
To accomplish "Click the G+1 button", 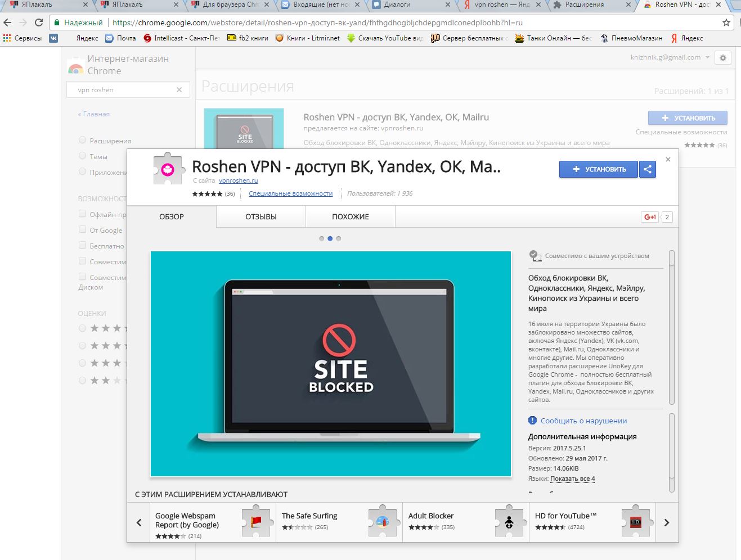I will 650,217.
